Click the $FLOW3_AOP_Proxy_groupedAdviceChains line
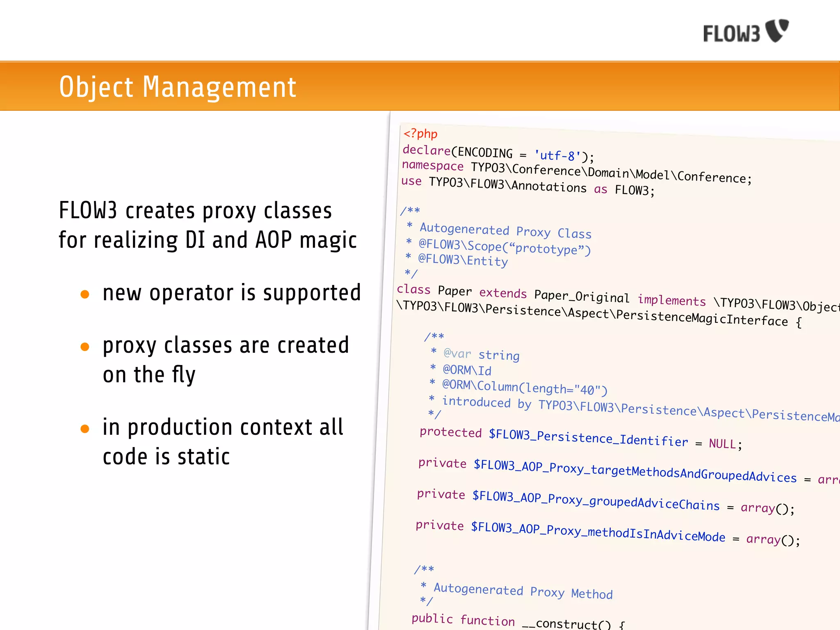 [606, 501]
